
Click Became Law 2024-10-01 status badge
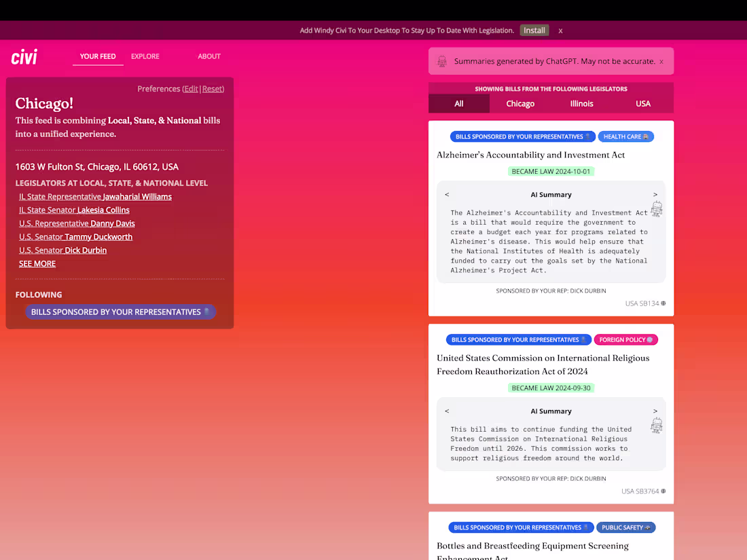click(551, 172)
